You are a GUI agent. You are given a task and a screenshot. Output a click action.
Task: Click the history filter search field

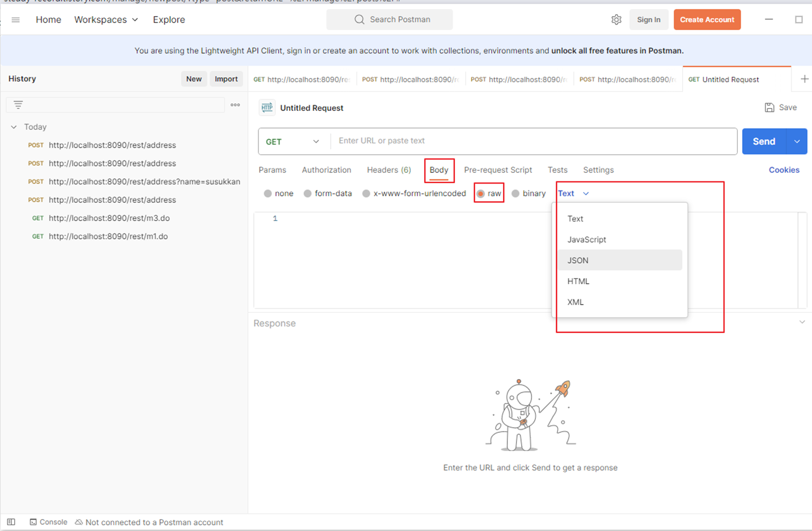[x=115, y=105]
